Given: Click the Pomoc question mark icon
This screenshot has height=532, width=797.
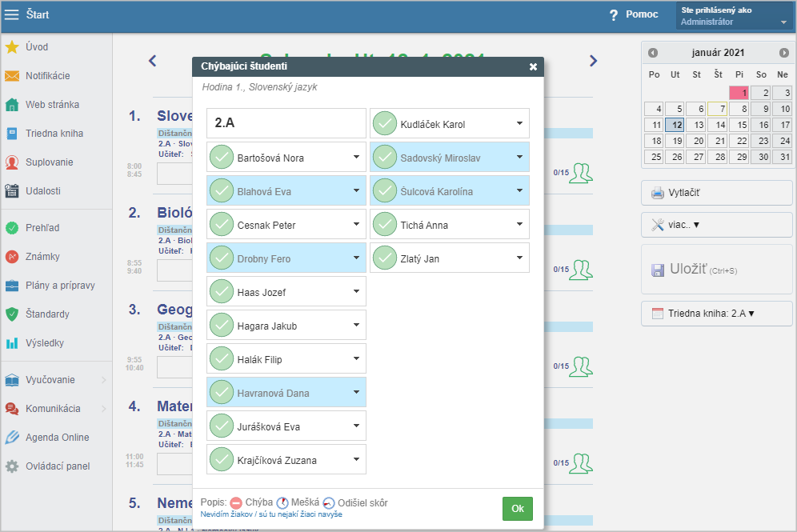Looking at the screenshot, I should click(x=614, y=14).
